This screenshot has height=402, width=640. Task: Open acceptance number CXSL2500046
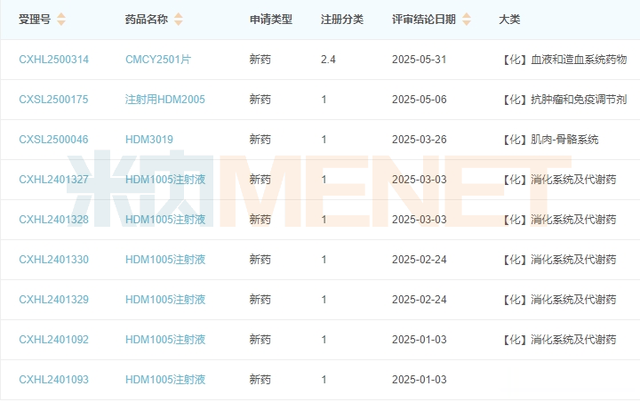(53, 140)
